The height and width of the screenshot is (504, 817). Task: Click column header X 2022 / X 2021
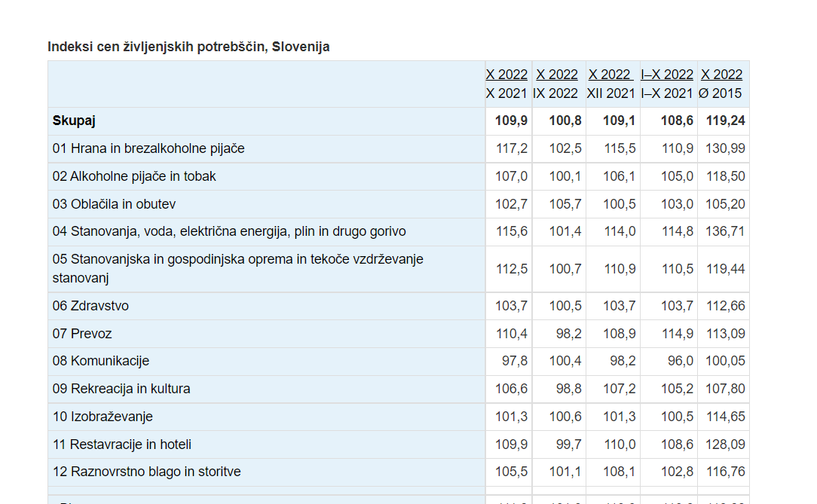[x=506, y=84]
